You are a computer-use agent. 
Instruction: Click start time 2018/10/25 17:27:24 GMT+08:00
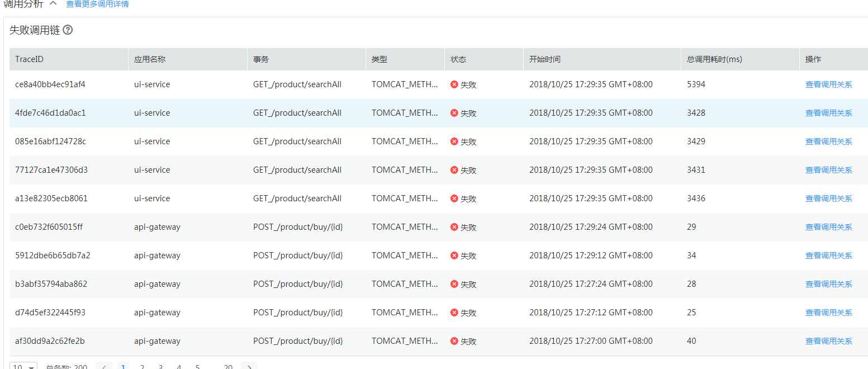pos(591,284)
